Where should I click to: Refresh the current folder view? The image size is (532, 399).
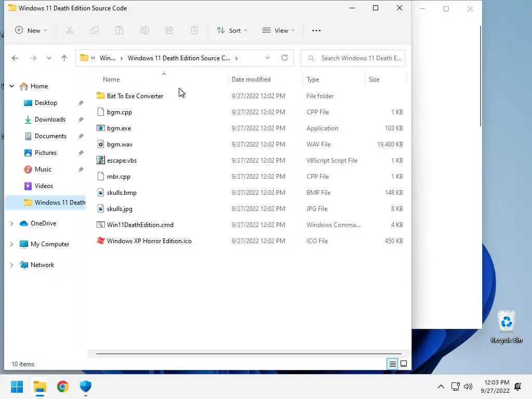(285, 58)
